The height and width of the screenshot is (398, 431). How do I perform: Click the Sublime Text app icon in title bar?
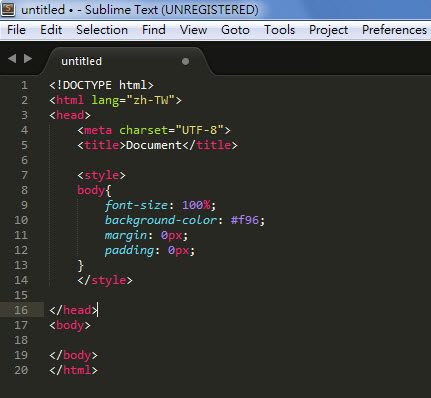pyautogui.click(x=7, y=9)
